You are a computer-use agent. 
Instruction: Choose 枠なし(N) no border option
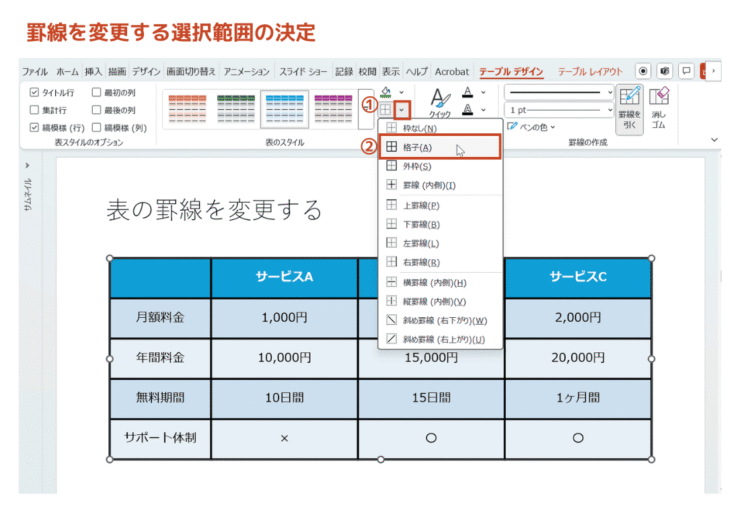point(439,128)
